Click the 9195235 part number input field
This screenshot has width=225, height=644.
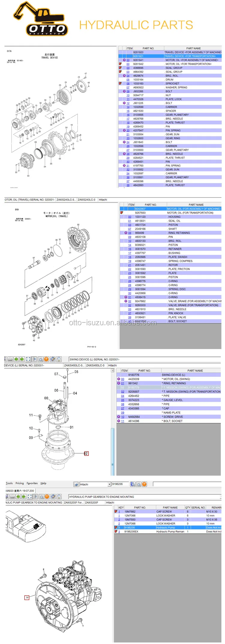point(120,484)
